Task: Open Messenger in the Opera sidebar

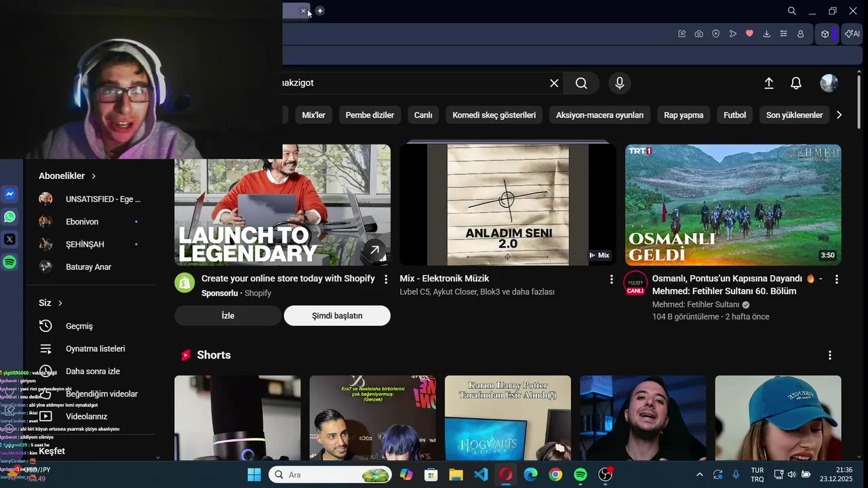Action: point(9,195)
